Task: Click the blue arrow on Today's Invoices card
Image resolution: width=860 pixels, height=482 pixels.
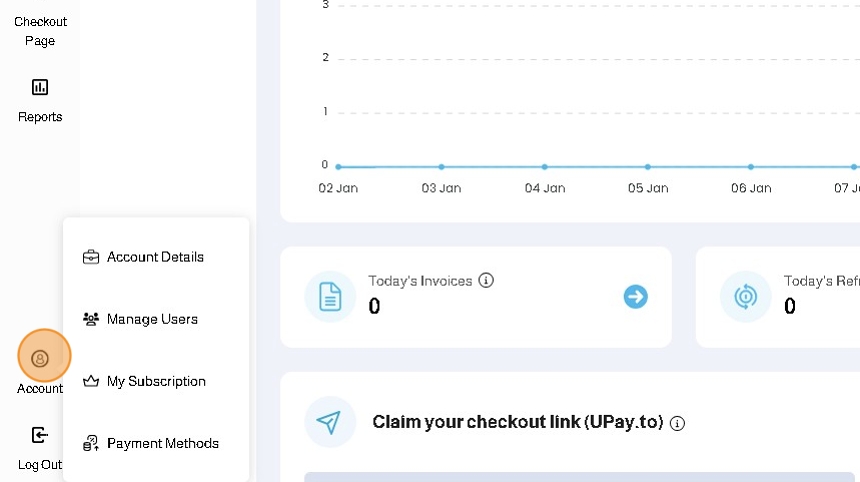Action: click(x=635, y=296)
